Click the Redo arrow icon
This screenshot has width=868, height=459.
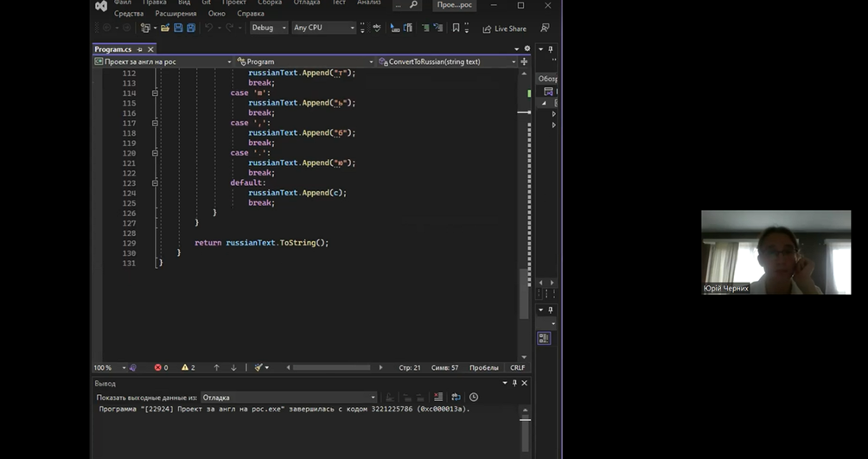229,28
